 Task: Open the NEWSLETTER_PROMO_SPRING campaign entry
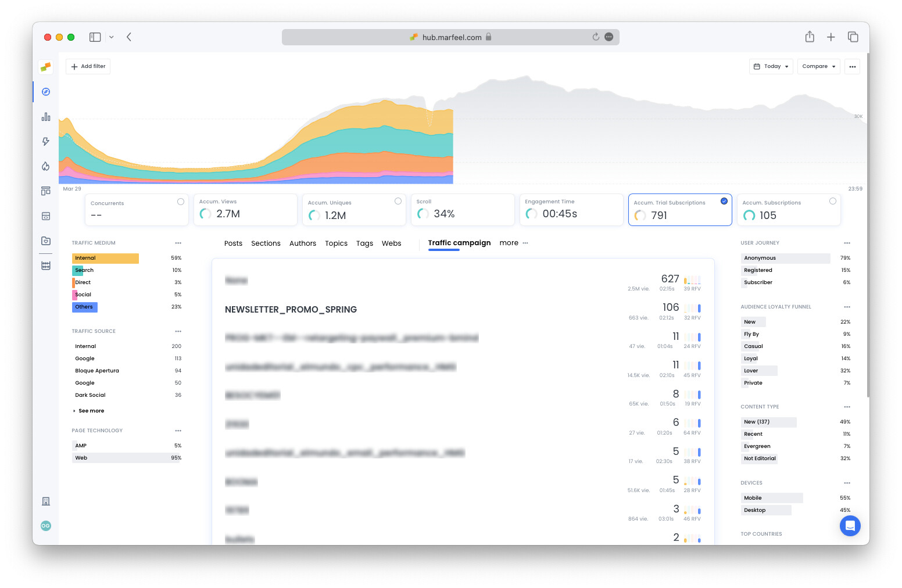pyautogui.click(x=291, y=309)
